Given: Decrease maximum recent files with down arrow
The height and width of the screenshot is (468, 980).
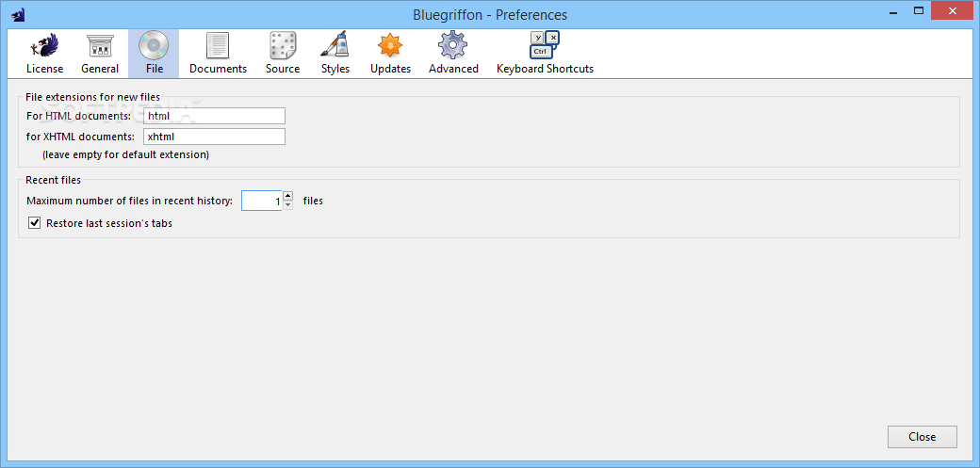Looking at the screenshot, I should [x=287, y=205].
